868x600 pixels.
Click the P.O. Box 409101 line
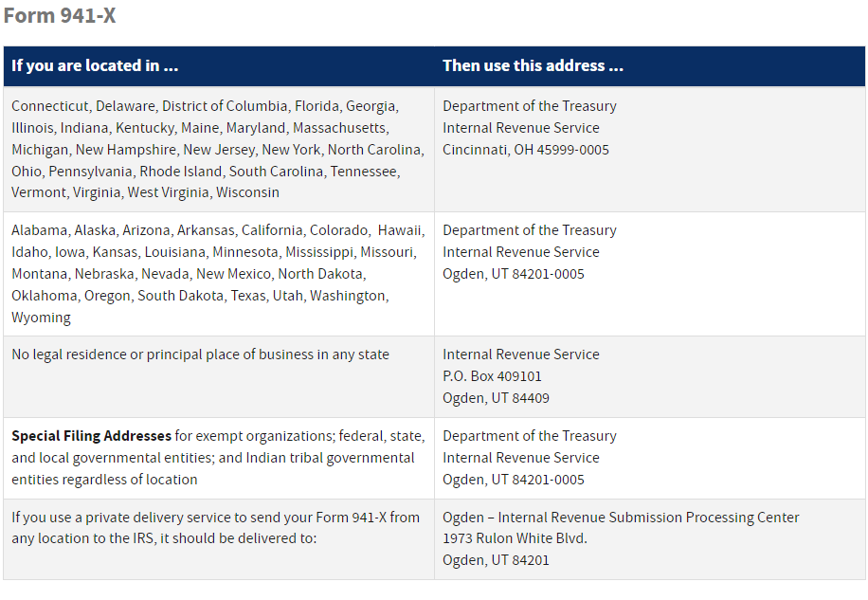(x=492, y=376)
